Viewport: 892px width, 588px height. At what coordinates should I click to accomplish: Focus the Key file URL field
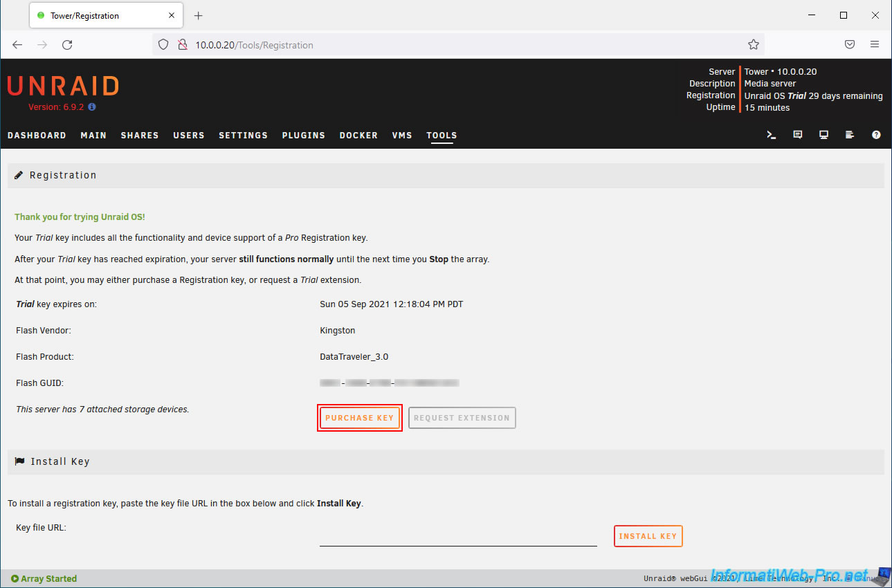(457, 537)
